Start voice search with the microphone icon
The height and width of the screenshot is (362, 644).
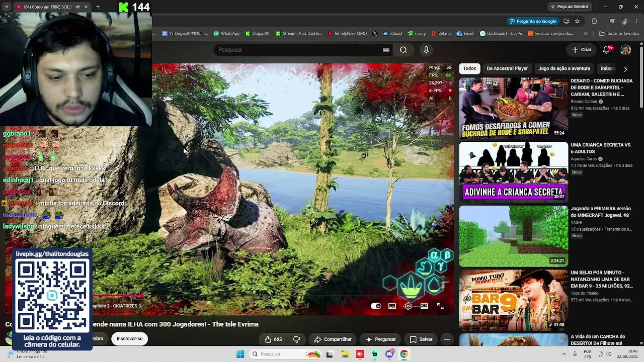pos(426,50)
